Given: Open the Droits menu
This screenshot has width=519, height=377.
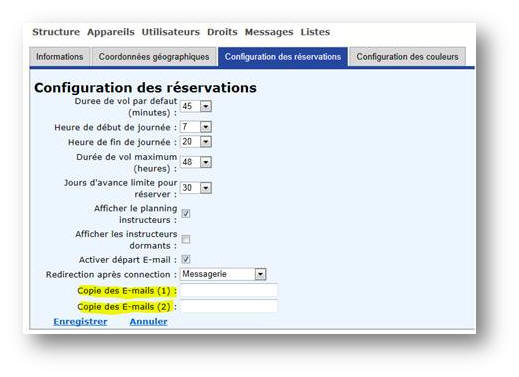Looking at the screenshot, I should click(x=222, y=32).
